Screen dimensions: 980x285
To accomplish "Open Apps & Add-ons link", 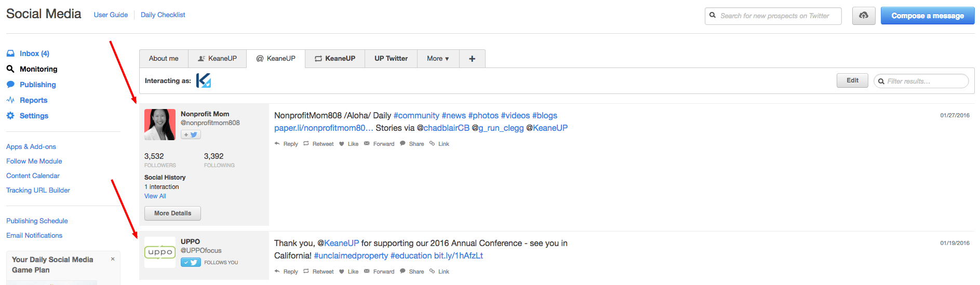I will tap(31, 147).
